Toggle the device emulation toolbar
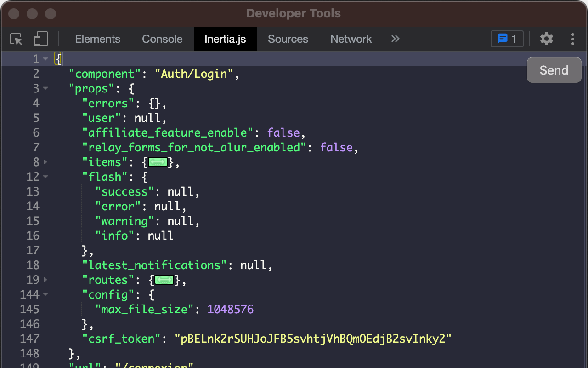 [40, 39]
